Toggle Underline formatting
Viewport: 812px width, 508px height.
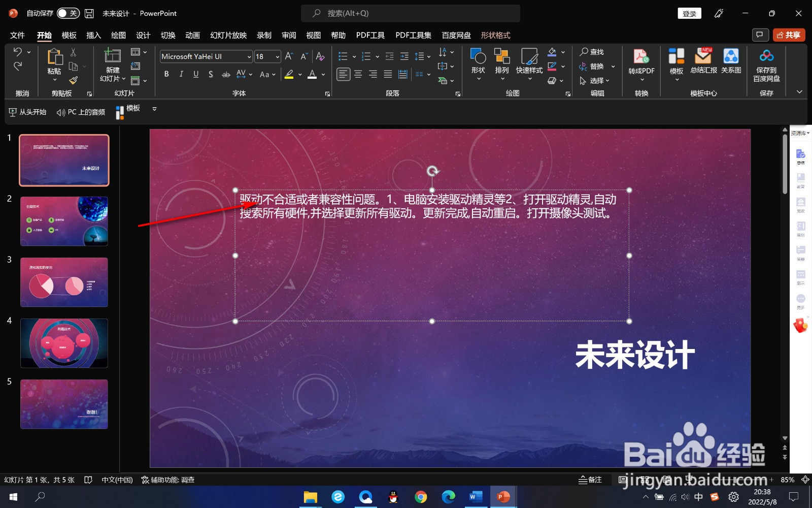click(196, 74)
